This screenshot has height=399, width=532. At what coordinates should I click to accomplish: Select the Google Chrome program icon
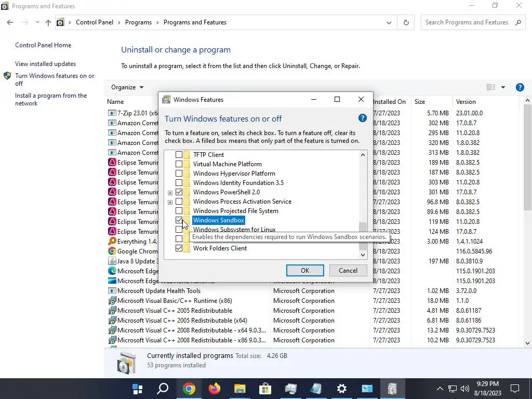pyautogui.click(x=112, y=251)
